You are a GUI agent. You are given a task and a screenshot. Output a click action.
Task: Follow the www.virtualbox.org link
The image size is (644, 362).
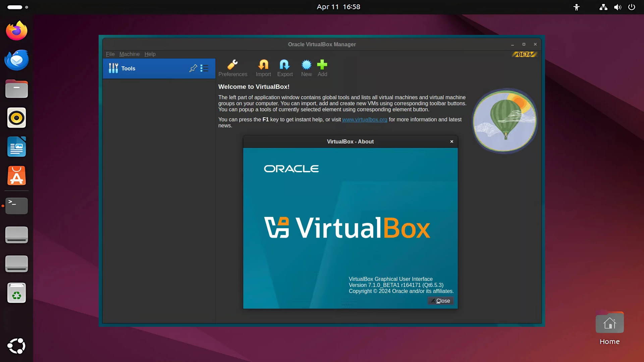pyautogui.click(x=364, y=120)
